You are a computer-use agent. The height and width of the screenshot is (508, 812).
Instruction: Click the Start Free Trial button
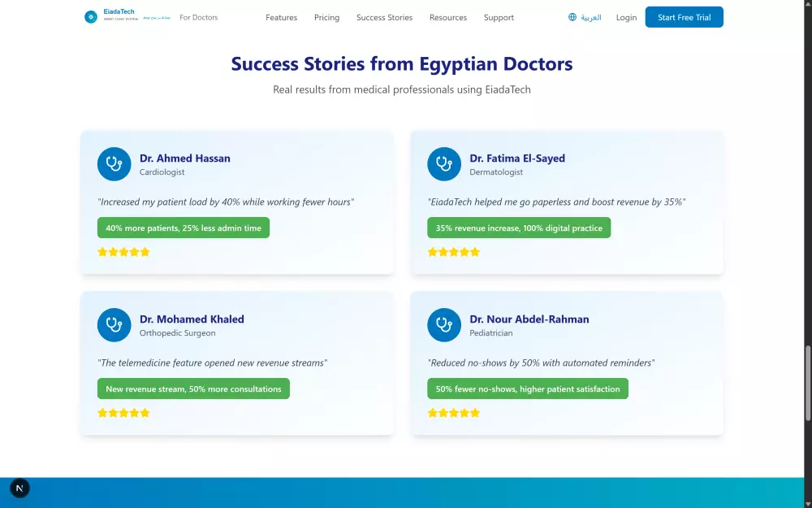click(684, 16)
